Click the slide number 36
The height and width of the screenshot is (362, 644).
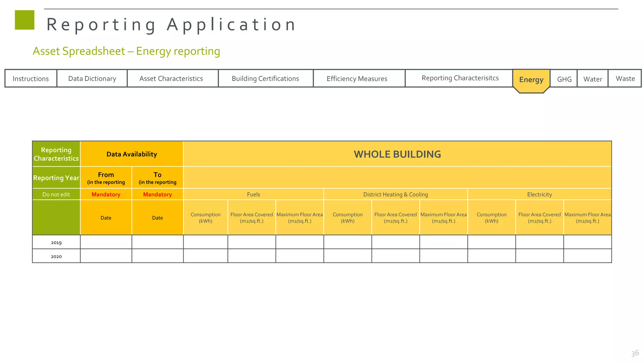pyautogui.click(x=635, y=353)
